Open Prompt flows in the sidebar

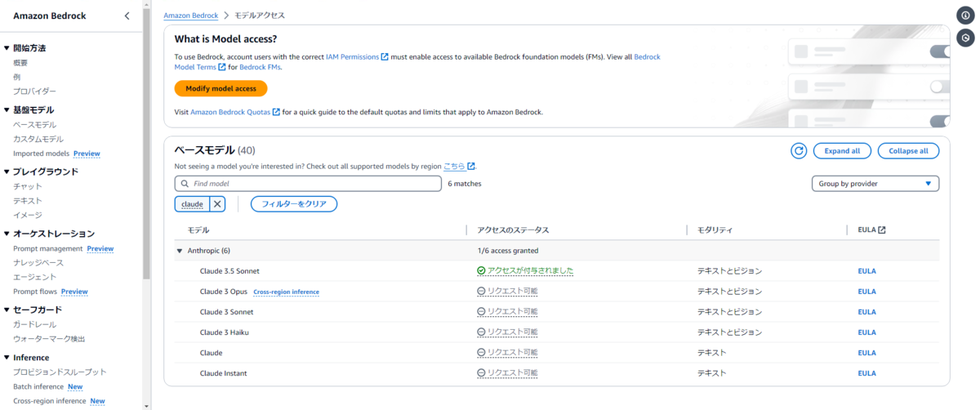tap(35, 292)
